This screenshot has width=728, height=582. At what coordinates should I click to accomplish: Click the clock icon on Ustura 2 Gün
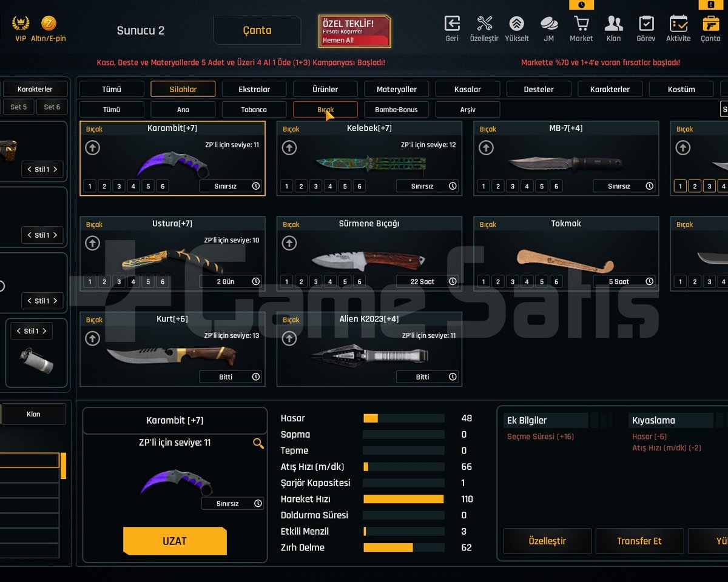point(256,281)
